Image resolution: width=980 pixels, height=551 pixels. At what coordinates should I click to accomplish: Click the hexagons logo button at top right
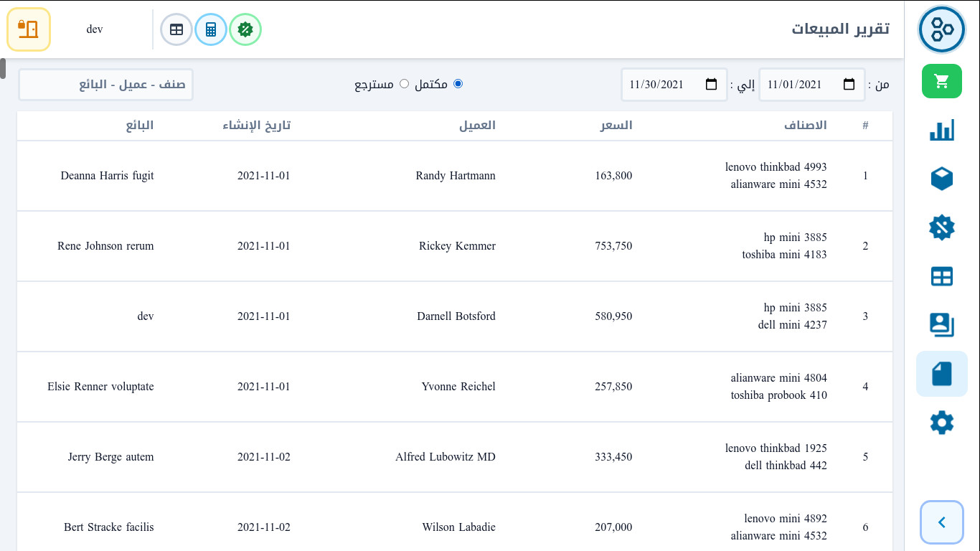tap(941, 29)
